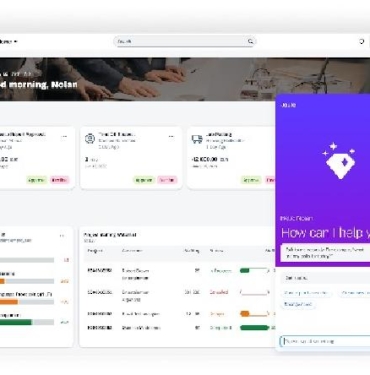Click the first suggestion chip in Joule panel

(x=306, y=293)
